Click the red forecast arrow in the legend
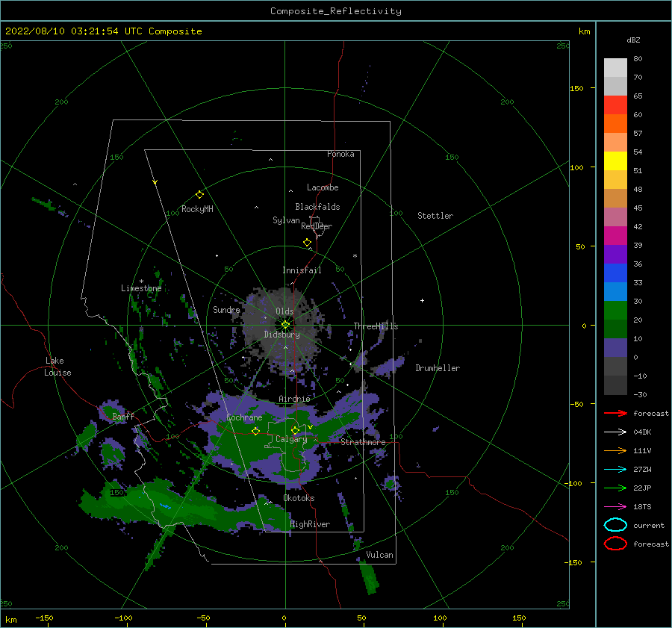This screenshot has height=628, width=672. click(x=615, y=413)
